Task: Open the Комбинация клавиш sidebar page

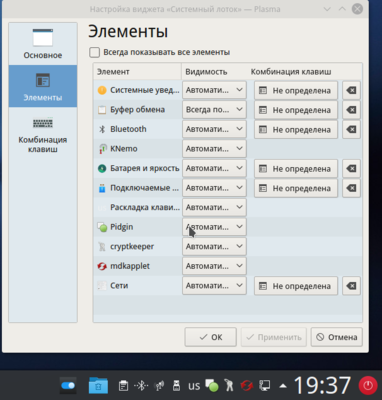Action: coord(43,134)
